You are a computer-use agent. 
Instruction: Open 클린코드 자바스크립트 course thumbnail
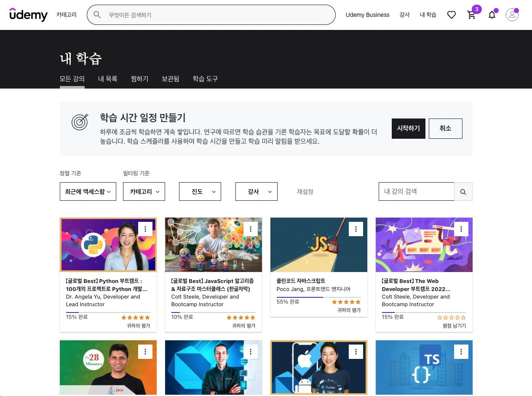(319, 245)
